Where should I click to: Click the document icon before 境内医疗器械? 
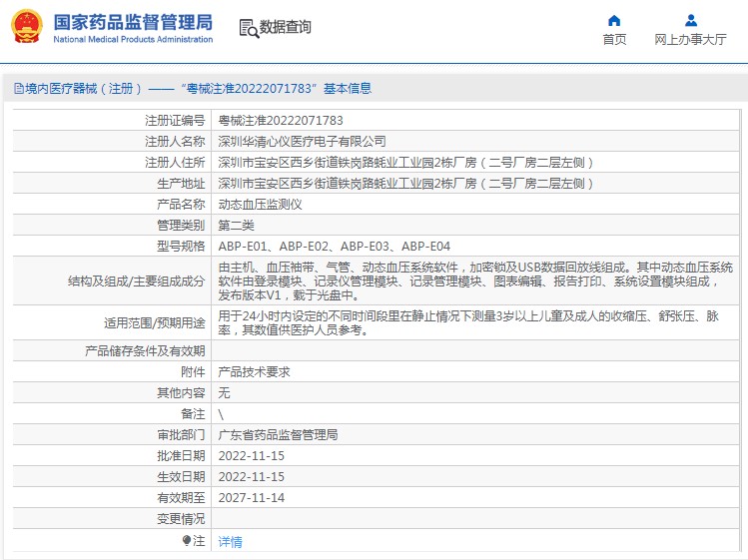[19, 88]
